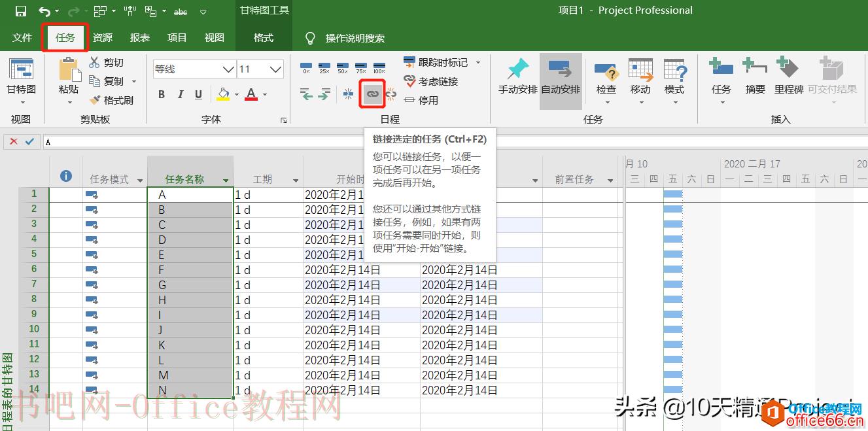This screenshot has height=431, width=868.
Task: Open the Undo history dropdown arrow
Action: (58, 11)
